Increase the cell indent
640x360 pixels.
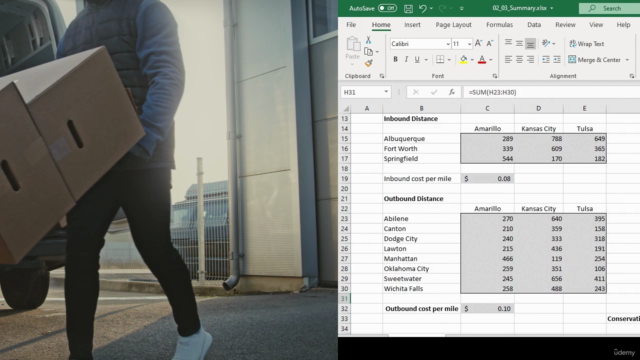pyautogui.click(x=557, y=60)
